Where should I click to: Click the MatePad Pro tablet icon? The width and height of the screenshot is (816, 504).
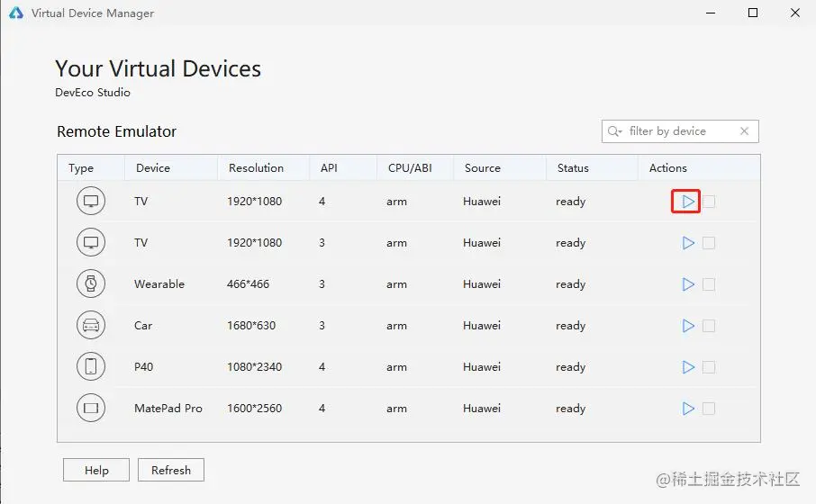pos(91,408)
